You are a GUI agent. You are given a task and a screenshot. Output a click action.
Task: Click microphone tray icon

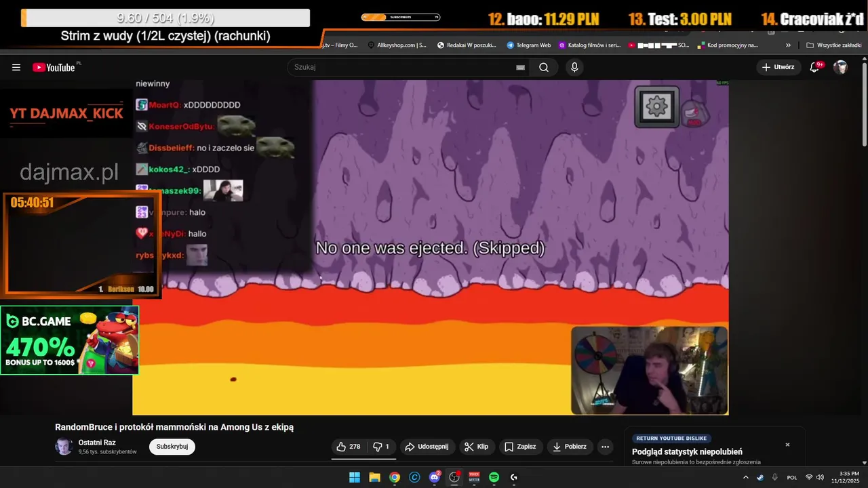774,477
